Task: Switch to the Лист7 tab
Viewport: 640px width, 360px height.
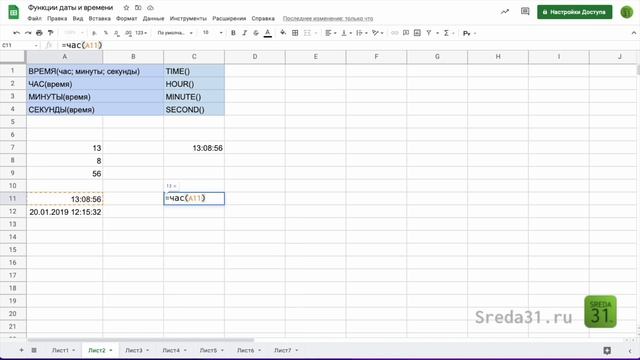Action: (x=286, y=350)
